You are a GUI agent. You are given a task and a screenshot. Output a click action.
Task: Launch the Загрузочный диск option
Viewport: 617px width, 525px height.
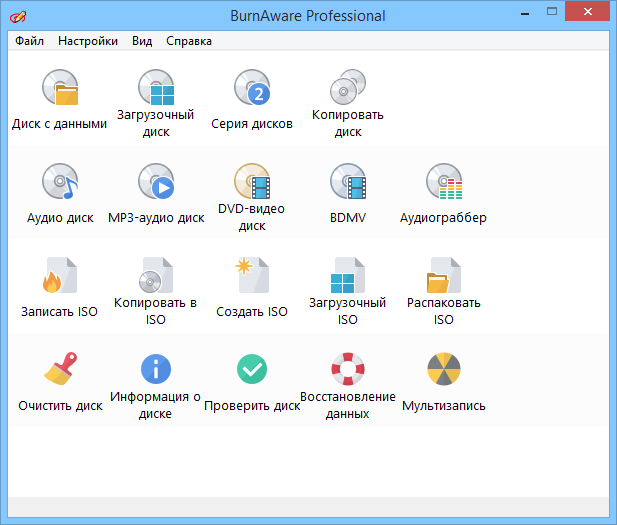[x=156, y=90]
